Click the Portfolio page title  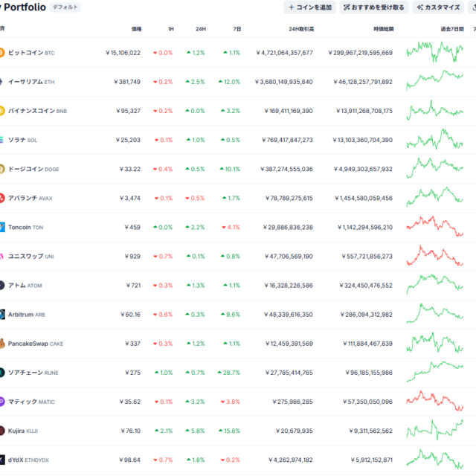click(25, 7)
